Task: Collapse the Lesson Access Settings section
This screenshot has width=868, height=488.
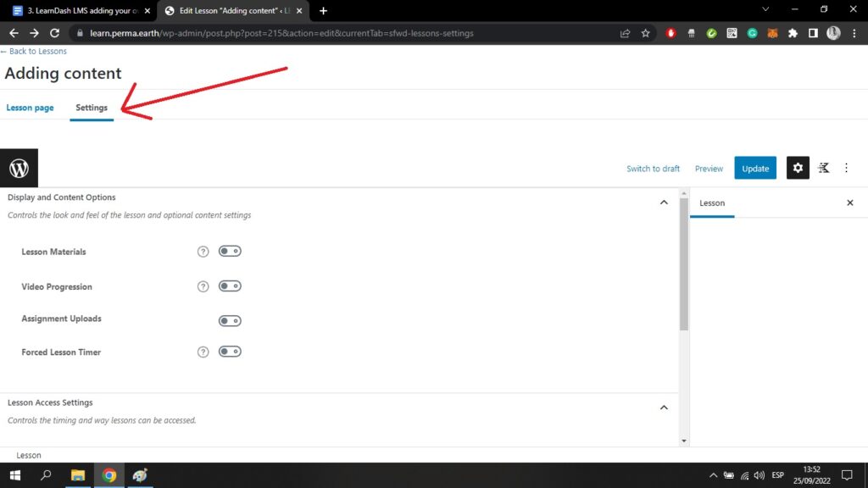Action: tap(664, 407)
